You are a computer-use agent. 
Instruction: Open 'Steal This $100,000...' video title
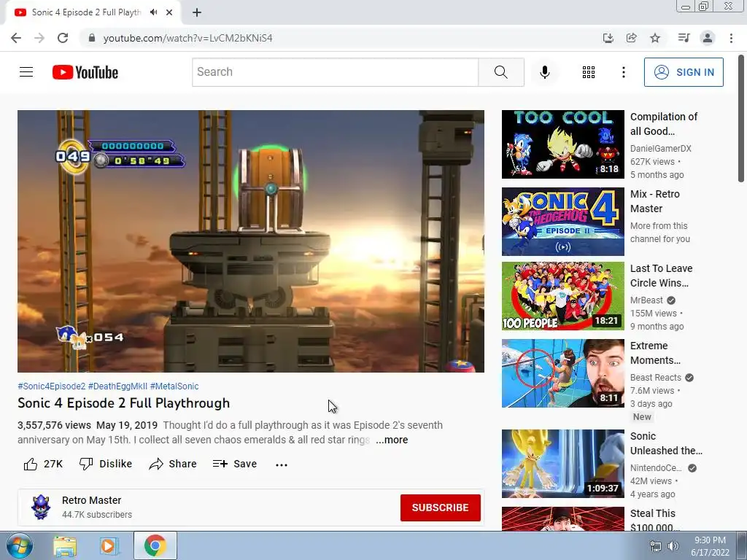[x=654, y=520]
